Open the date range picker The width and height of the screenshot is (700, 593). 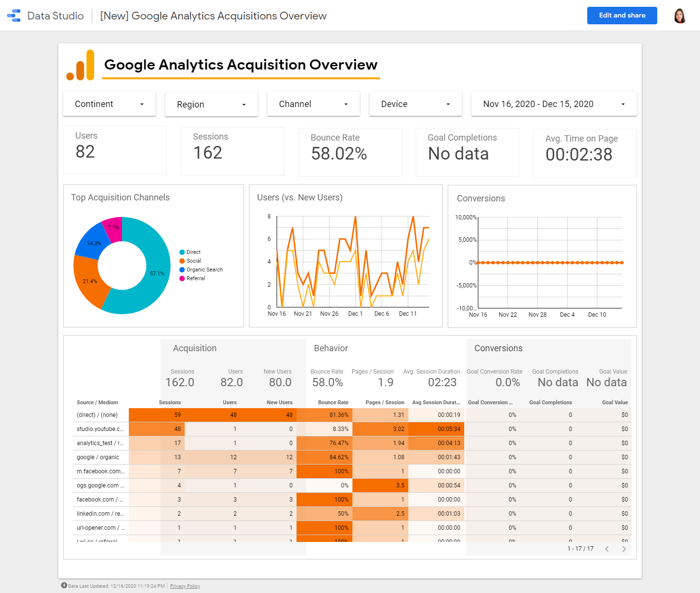554,104
